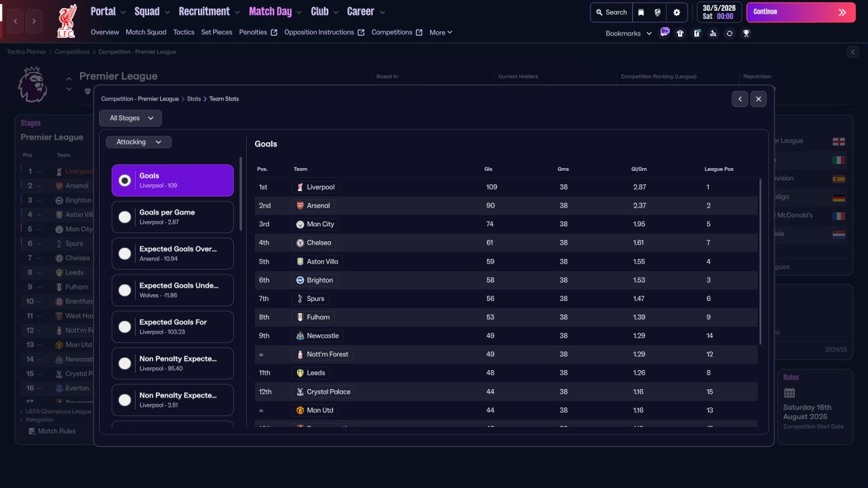This screenshot has width=868, height=488.
Task: Go forward using the right navigation arrow
Action: pyautogui.click(x=35, y=22)
